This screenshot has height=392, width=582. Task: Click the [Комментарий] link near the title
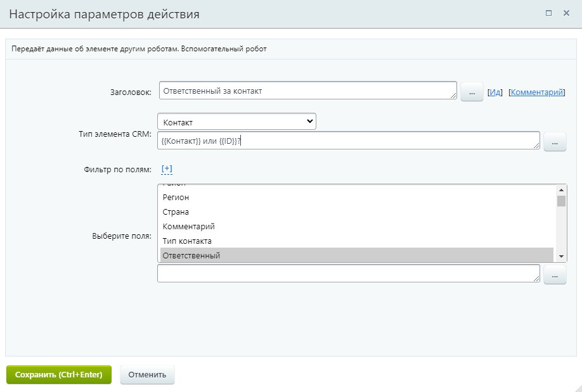point(536,92)
